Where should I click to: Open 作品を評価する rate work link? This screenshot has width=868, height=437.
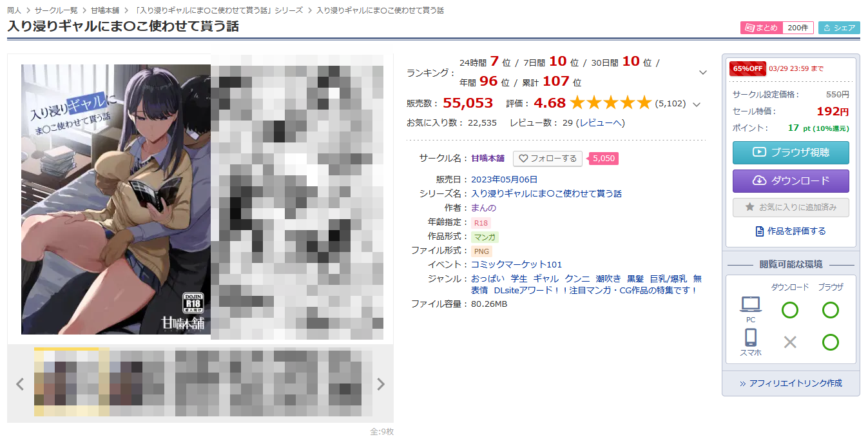pos(791,231)
